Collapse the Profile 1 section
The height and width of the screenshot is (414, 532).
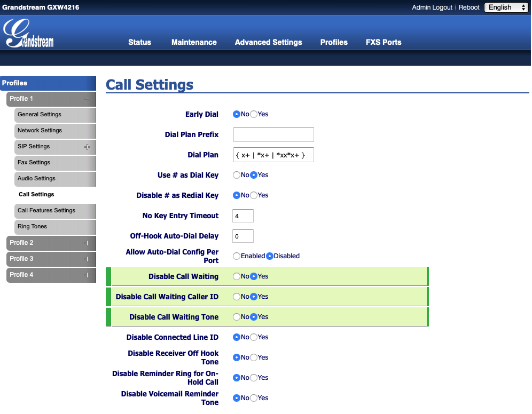pyautogui.click(x=88, y=99)
